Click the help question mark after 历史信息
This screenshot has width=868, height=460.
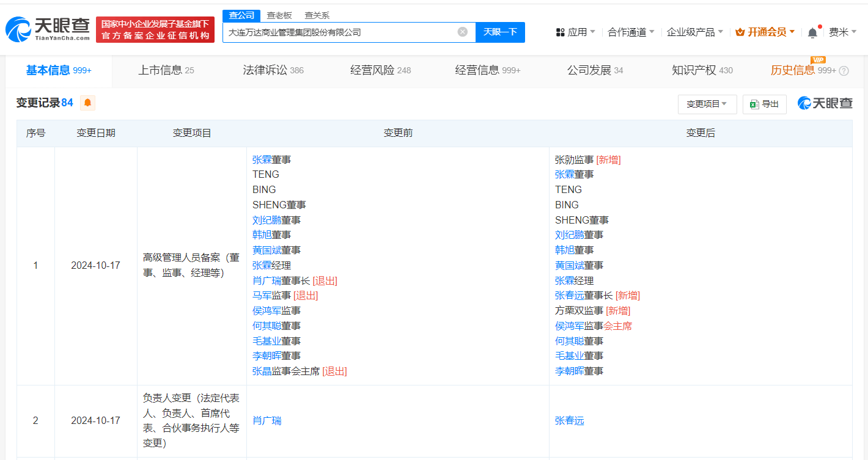[844, 71]
